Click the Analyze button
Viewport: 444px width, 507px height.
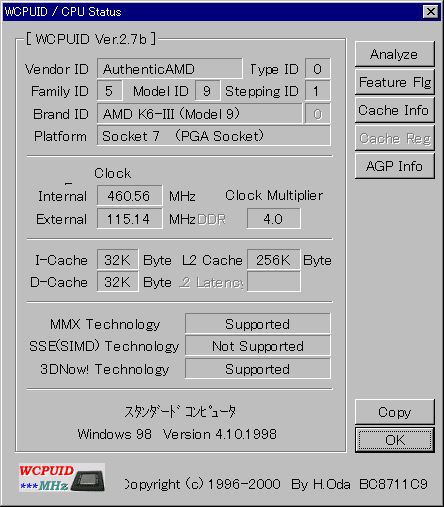coord(395,54)
